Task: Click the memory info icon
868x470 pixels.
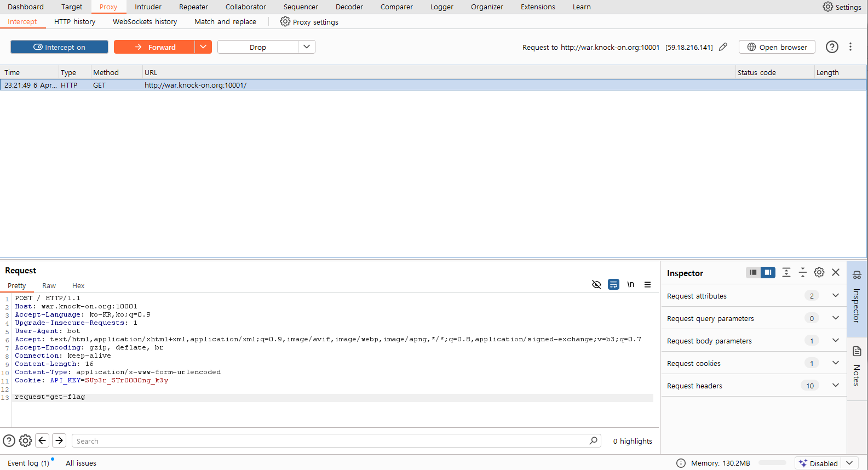Action: (681, 463)
